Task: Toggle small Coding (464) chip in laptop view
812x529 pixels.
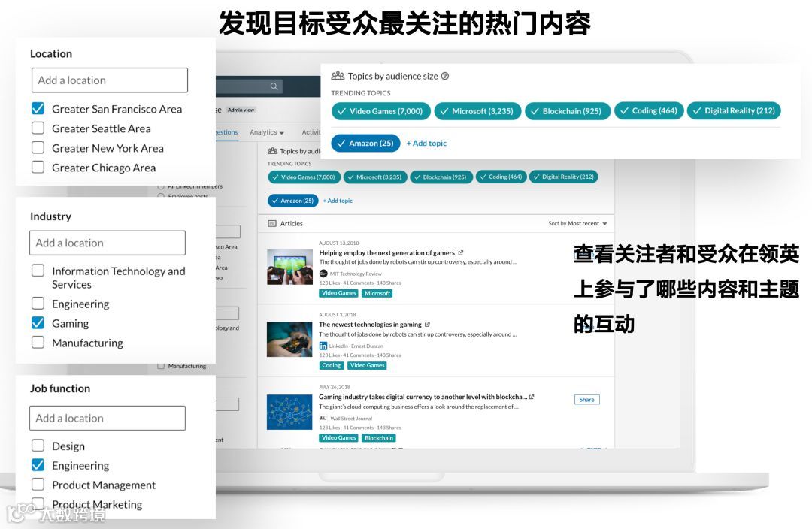Action: coord(501,177)
